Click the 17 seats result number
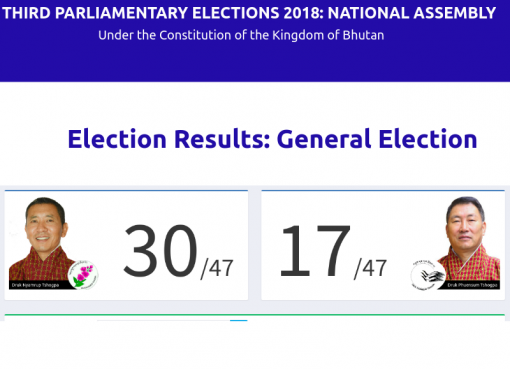Image resolution: width=510 pixels, height=369 pixels. point(315,250)
